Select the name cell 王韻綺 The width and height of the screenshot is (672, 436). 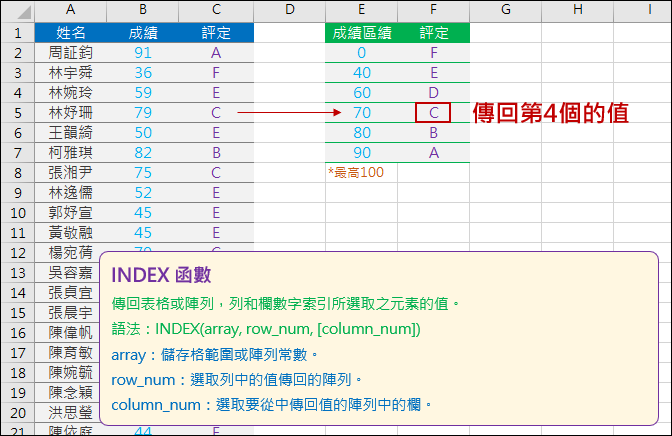click(70, 133)
